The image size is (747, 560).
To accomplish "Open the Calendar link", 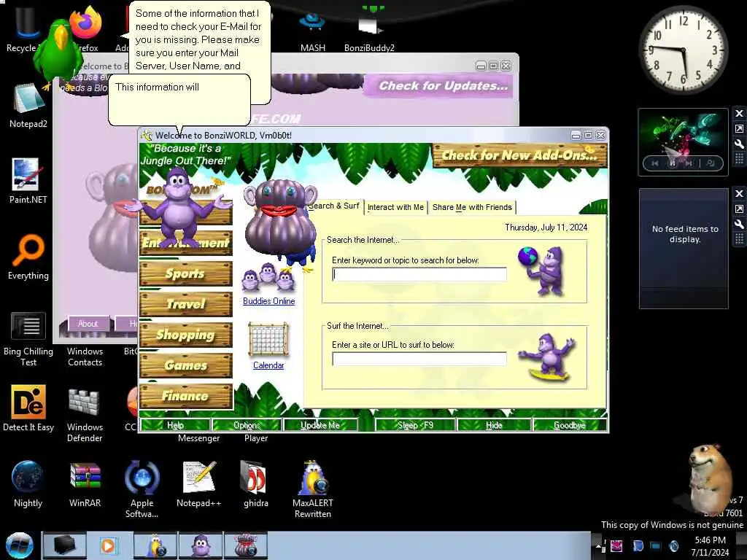I will tap(268, 365).
